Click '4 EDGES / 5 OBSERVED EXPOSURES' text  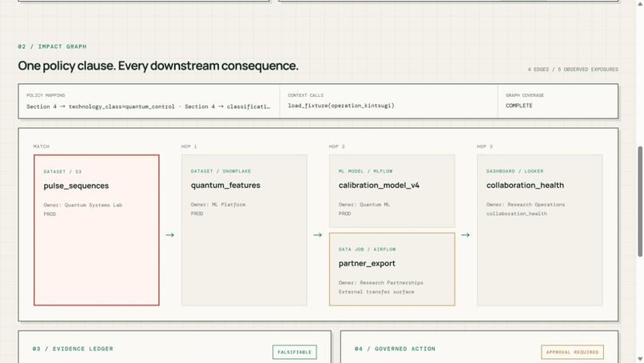tap(573, 70)
